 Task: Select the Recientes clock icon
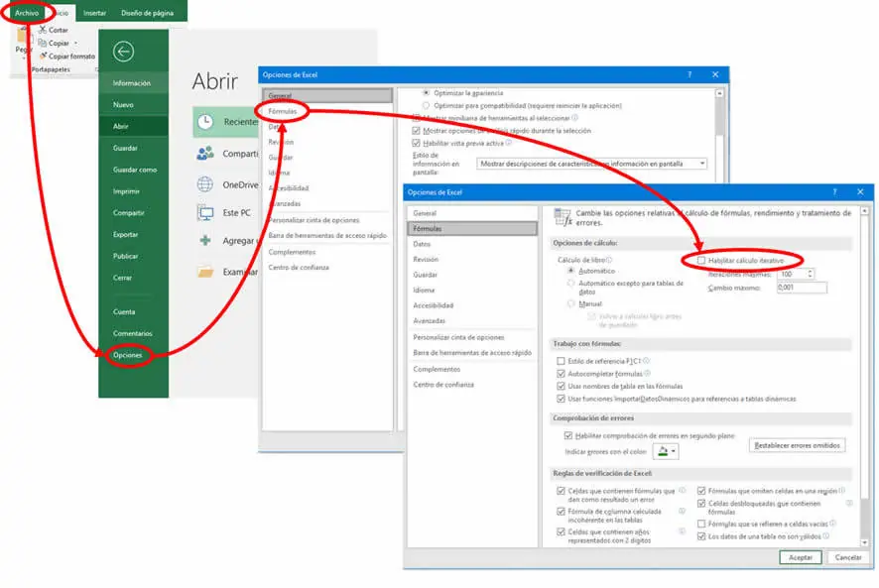coord(205,122)
